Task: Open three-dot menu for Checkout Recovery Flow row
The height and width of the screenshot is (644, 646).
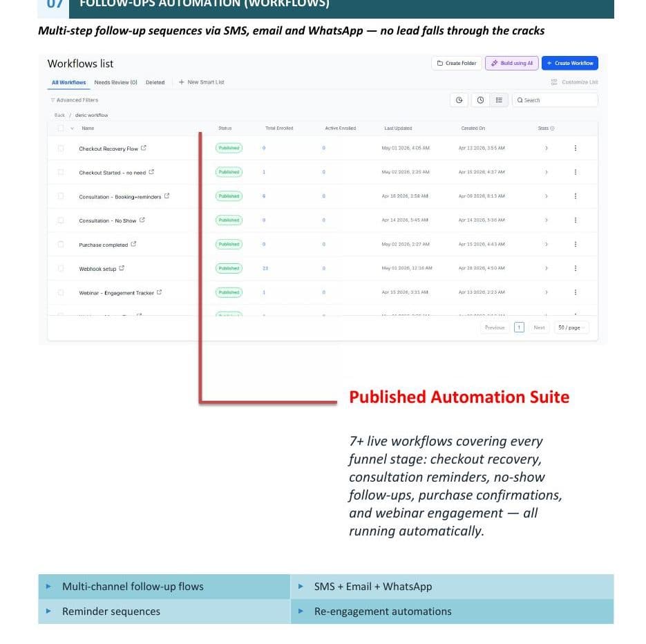Action: [x=575, y=148]
